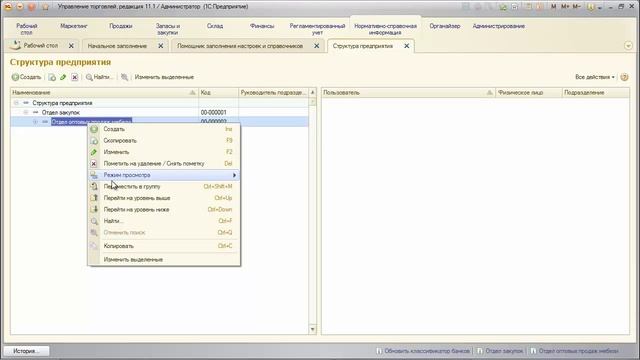Open the tab list dropdown arrow at right
Screen dimensions: 640x360
(628, 46)
